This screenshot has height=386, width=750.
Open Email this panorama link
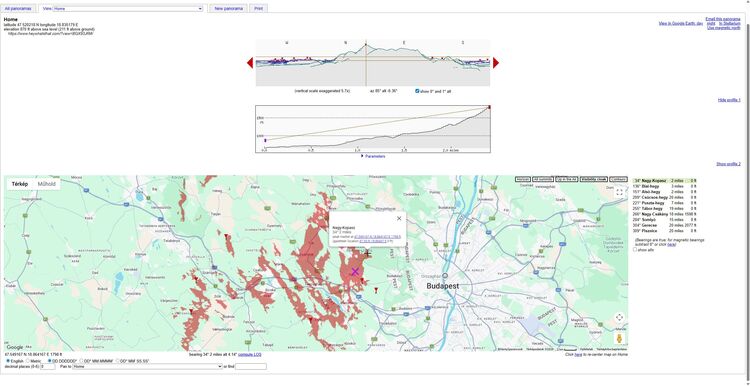tap(723, 19)
